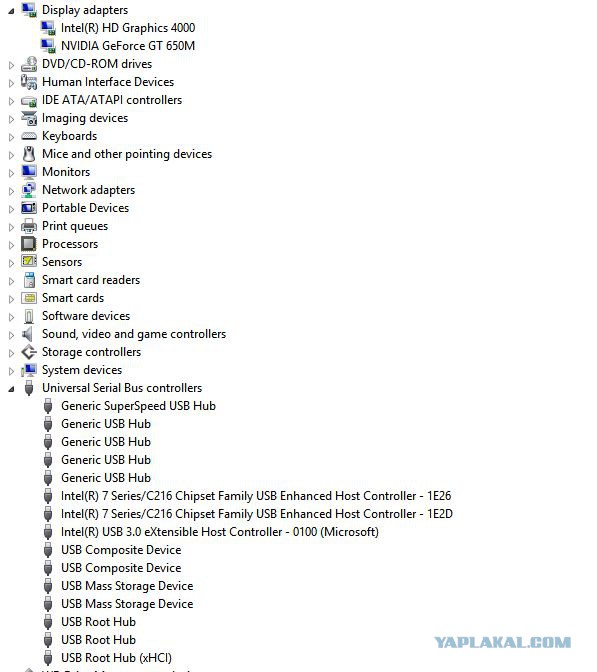Select Enhanced Host Controller - 1E26
Image resolution: width=597 pixels, height=672 pixels.
(256, 496)
